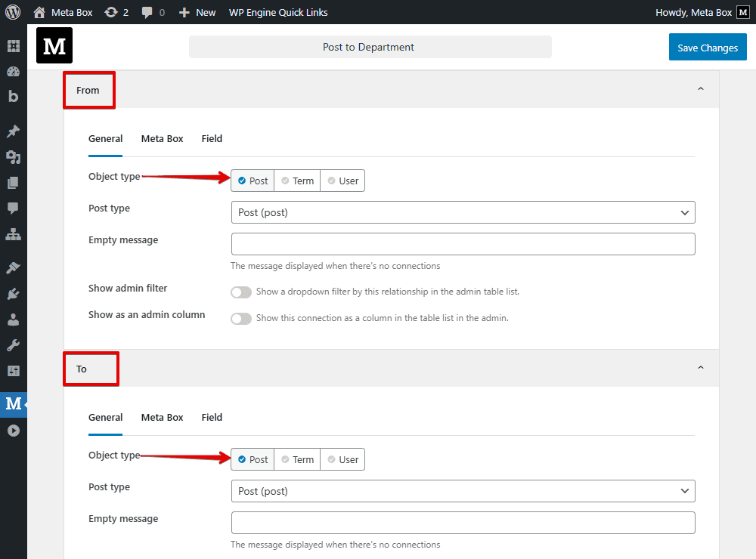Screen dimensions: 756x559
Task: Click the WordPress logo in admin bar
Action: tap(13, 12)
